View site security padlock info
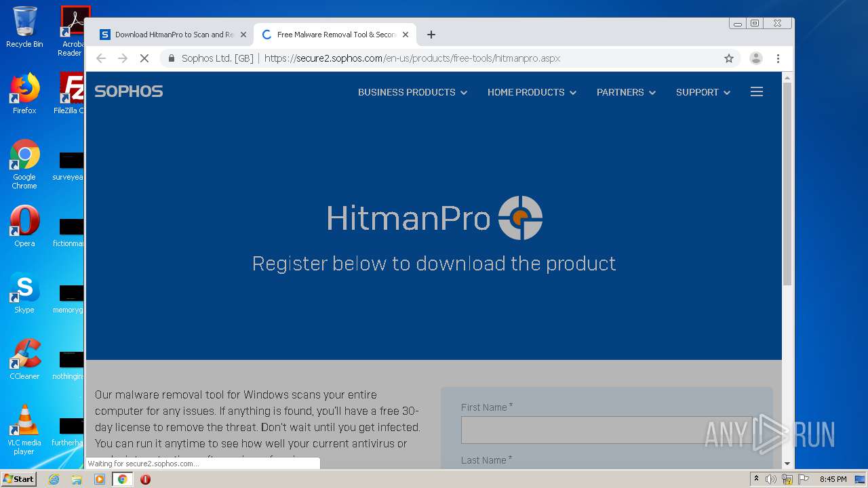Screen dimensions: 868x488 172,58
